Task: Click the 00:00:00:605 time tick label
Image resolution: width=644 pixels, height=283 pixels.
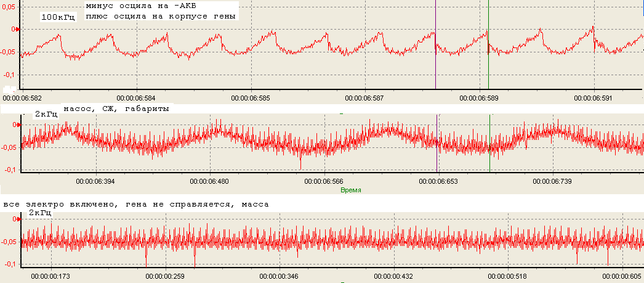Action: coord(623,276)
